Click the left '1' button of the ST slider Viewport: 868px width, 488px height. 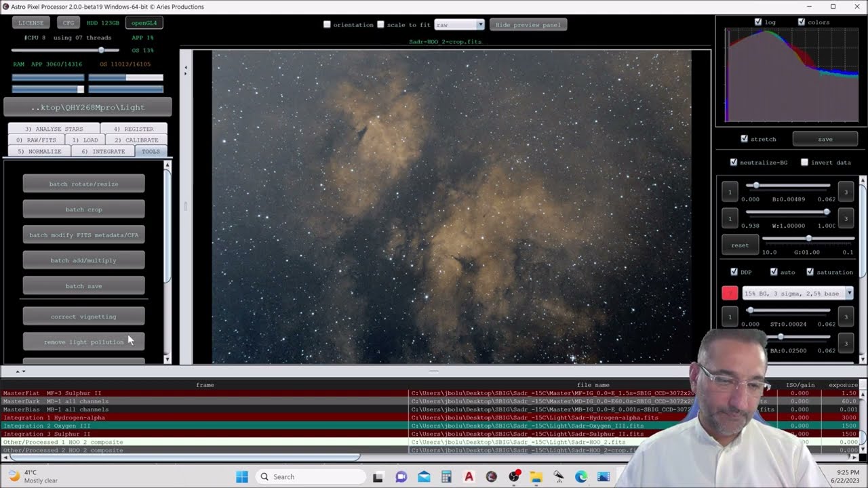(x=730, y=317)
